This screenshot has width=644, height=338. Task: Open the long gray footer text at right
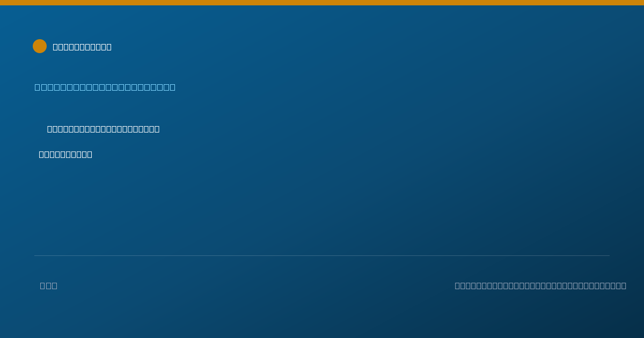coord(540,285)
